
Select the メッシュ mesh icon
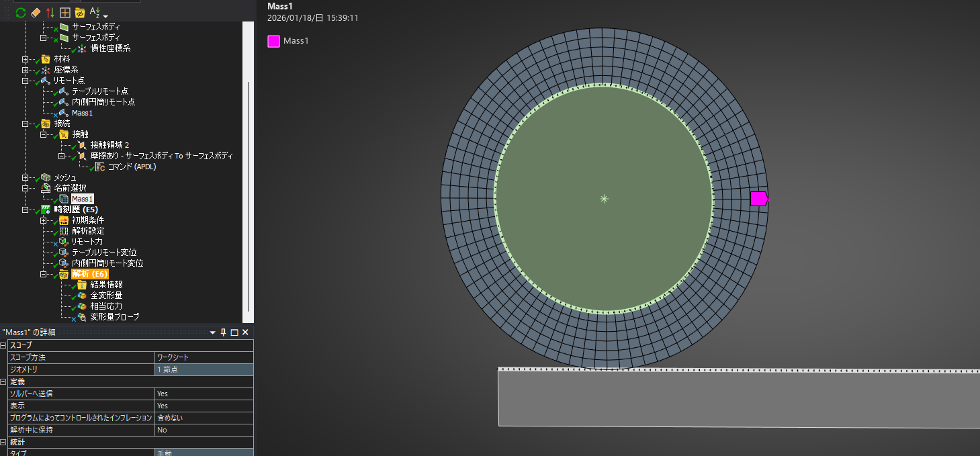click(46, 177)
